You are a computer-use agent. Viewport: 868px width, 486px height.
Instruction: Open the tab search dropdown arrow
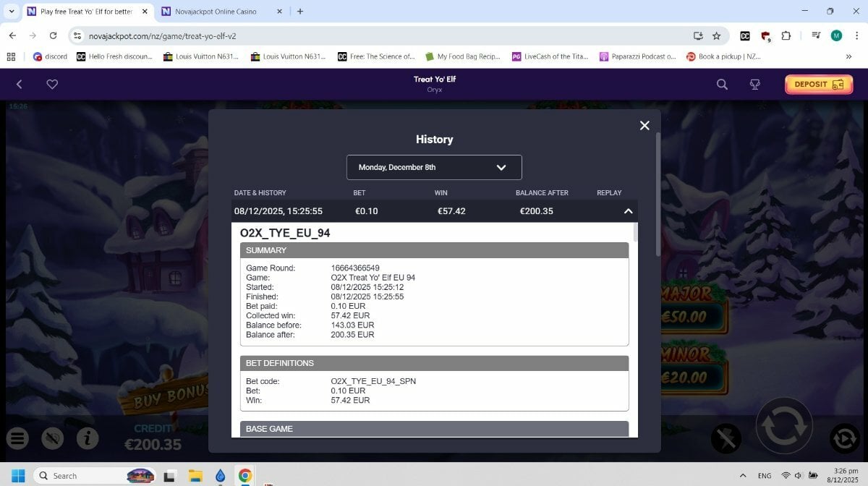12,12
